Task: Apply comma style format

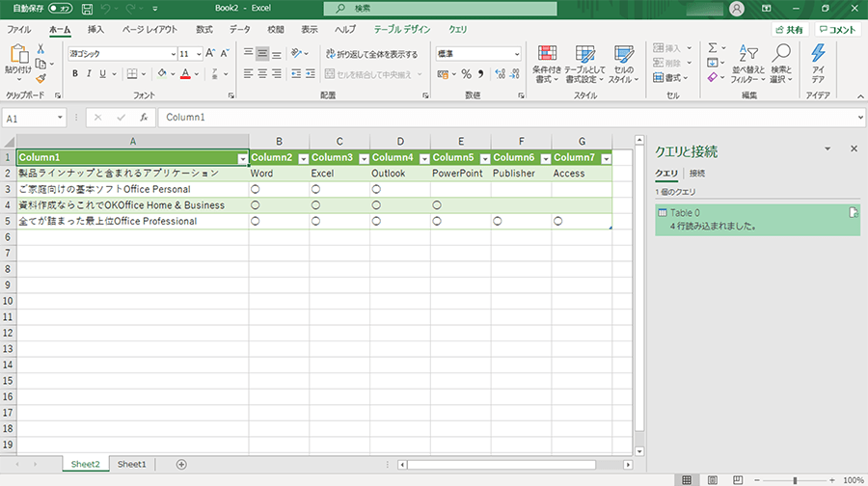Action: point(480,74)
